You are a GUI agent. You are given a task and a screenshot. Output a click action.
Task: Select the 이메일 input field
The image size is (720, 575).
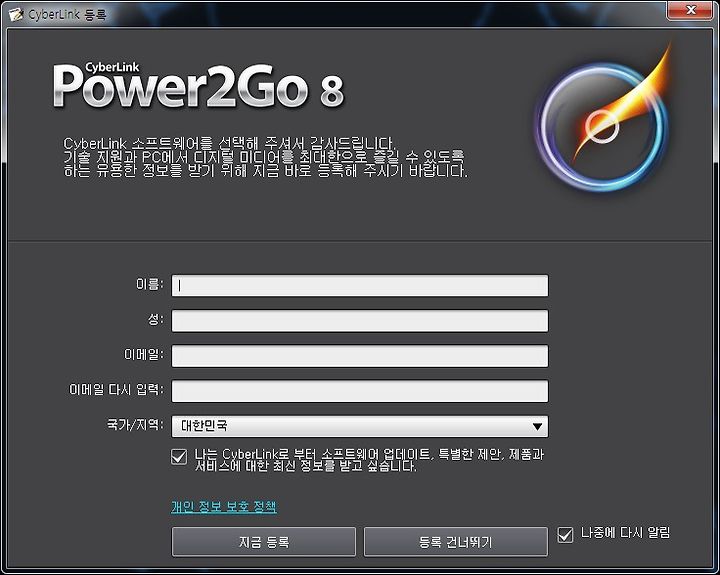360,356
